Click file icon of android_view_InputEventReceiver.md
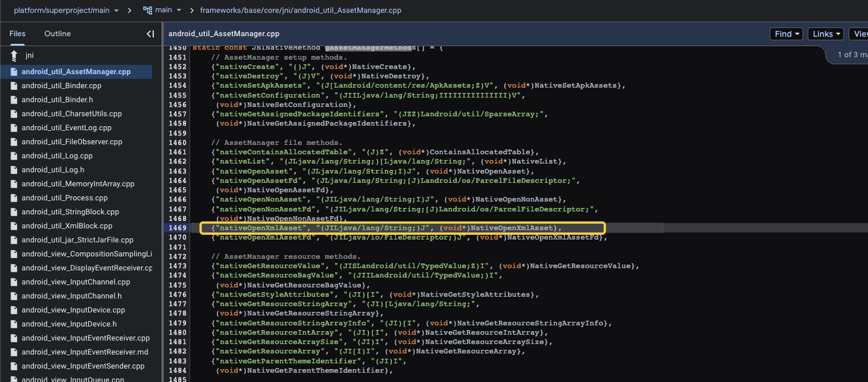Viewport: 868px width, 382px height. (14, 352)
